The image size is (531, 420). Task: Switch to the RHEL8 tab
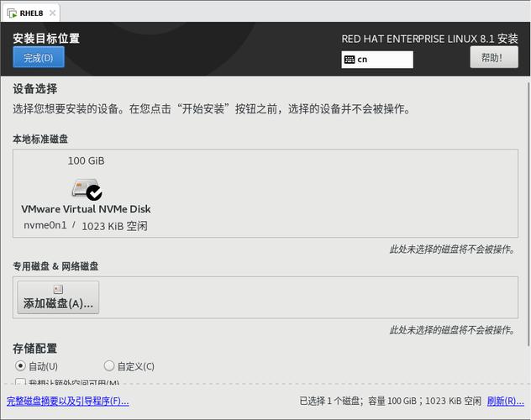pos(31,13)
